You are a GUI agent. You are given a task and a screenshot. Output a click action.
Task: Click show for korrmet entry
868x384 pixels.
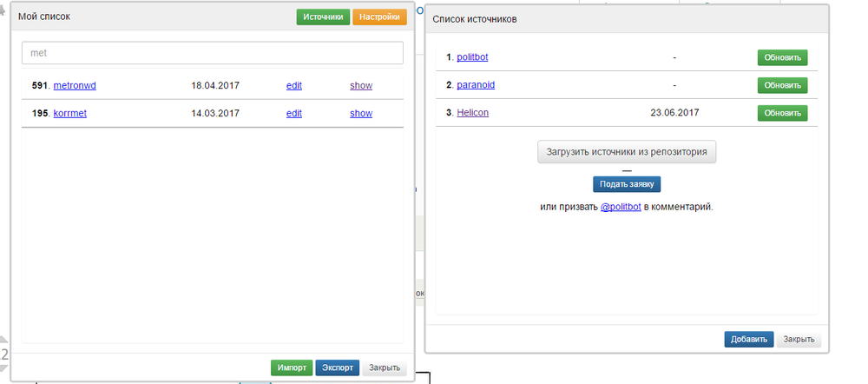tap(361, 113)
